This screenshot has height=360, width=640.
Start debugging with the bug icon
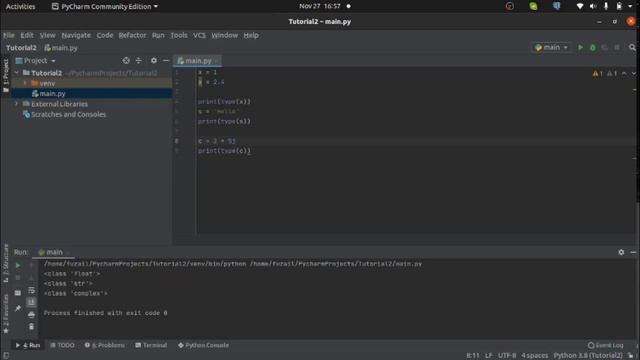(x=593, y=47)
